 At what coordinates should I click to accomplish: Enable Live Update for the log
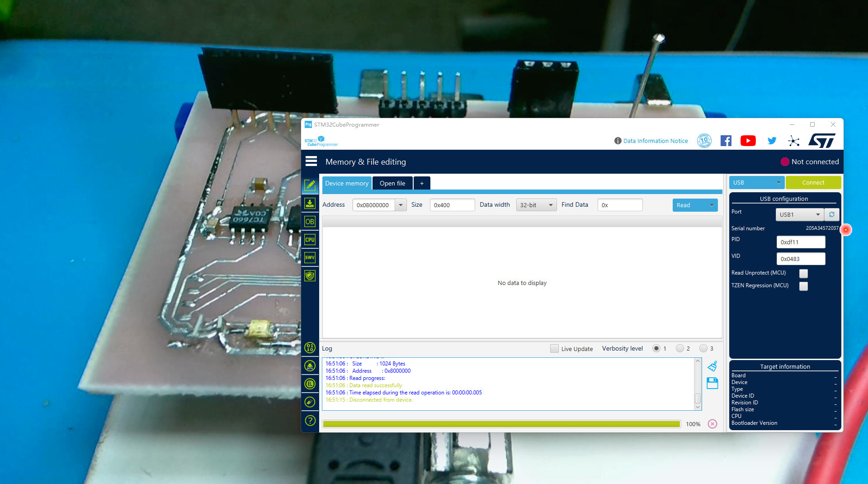(555, 349)
